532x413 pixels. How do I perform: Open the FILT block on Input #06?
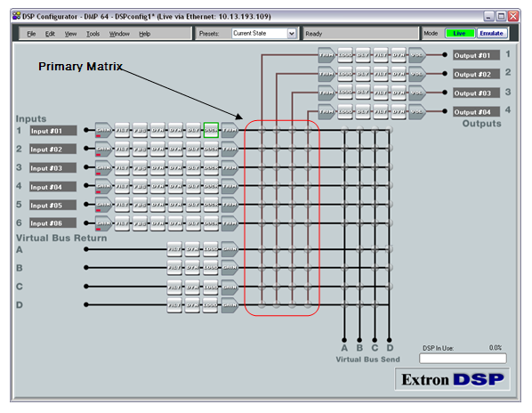pos(122,223)
